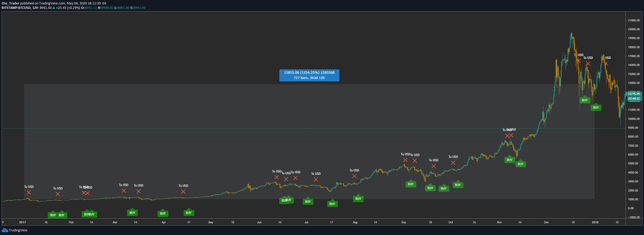Click the red X marker in early July 2017

coord(316,180)
